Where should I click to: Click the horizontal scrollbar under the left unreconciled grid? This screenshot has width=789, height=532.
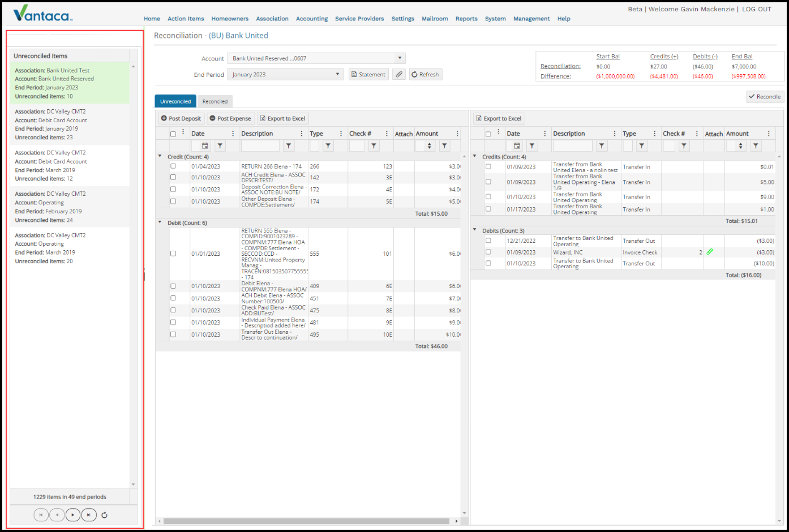click(307, 521)
